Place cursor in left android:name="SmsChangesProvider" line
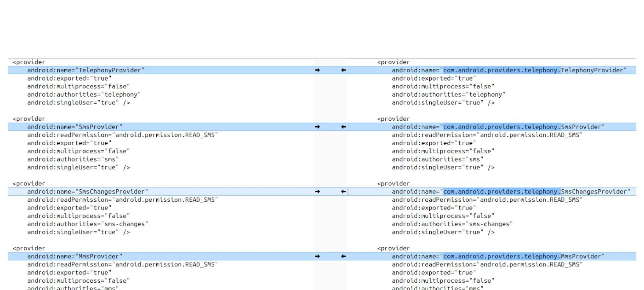Viewport: 644px width, 290px height. point(87,192)
